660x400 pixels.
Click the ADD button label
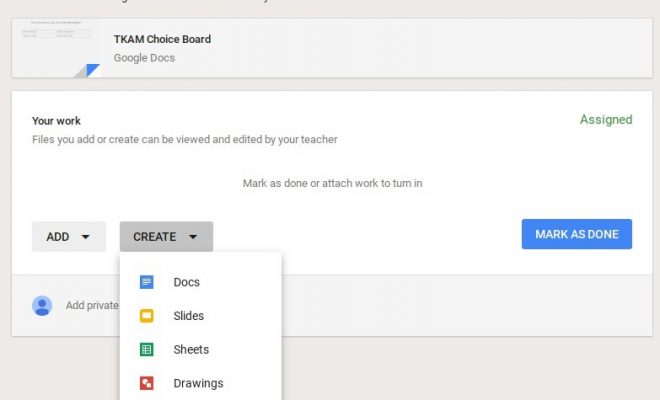tap(58, 237)
